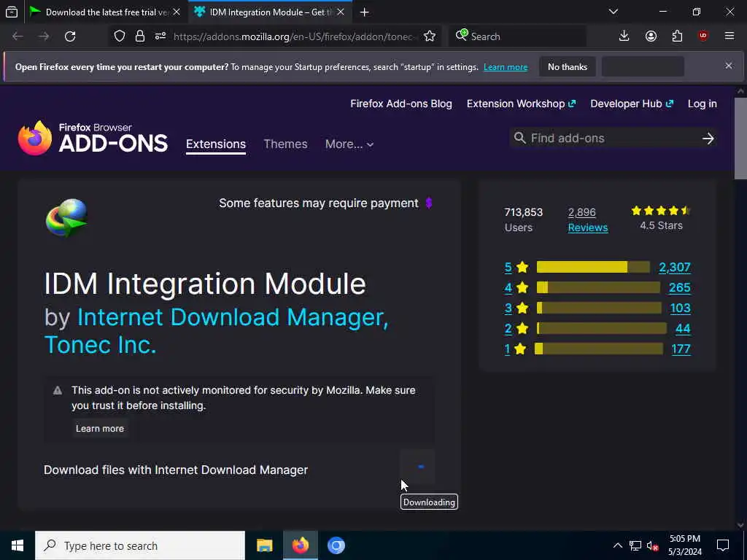
Task: Expand the More... menu
Action: [349, 144]
